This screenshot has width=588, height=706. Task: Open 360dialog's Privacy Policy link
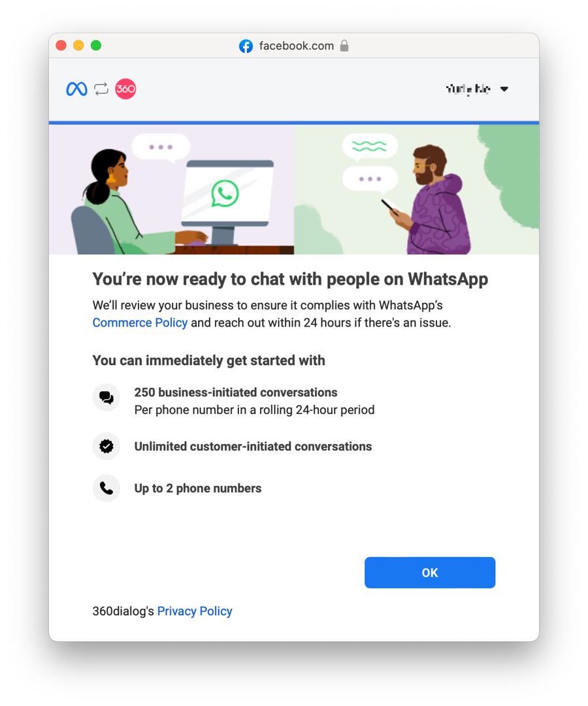point(195,611)
